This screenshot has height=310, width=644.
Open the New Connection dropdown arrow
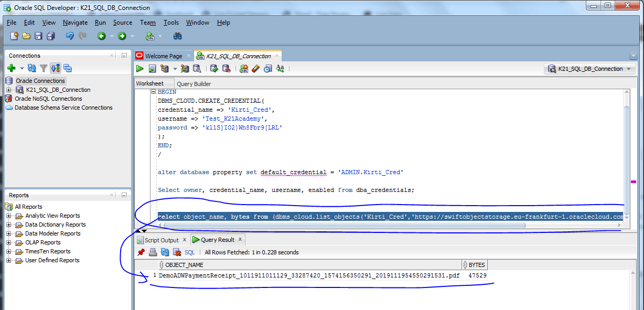tap(22, 68)
